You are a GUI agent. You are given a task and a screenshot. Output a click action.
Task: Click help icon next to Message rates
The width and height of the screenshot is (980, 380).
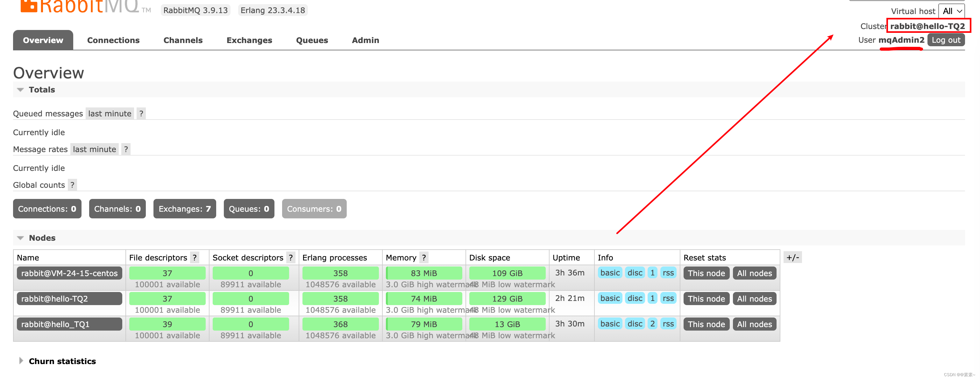tap(126, 149)
